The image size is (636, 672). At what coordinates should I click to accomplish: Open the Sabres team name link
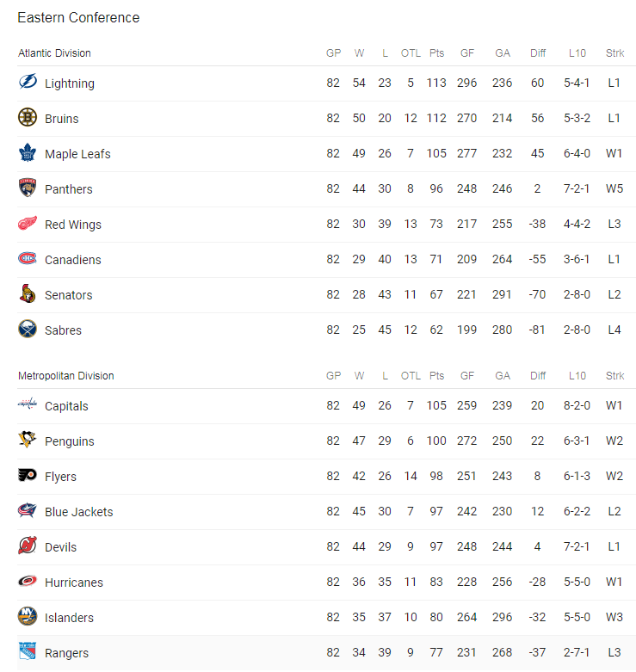pyautogui.click(x=63, y=330)
